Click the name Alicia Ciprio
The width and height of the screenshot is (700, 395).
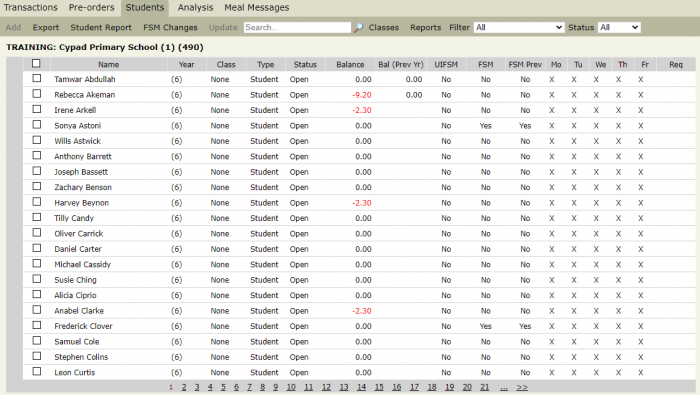pos(75,295)
